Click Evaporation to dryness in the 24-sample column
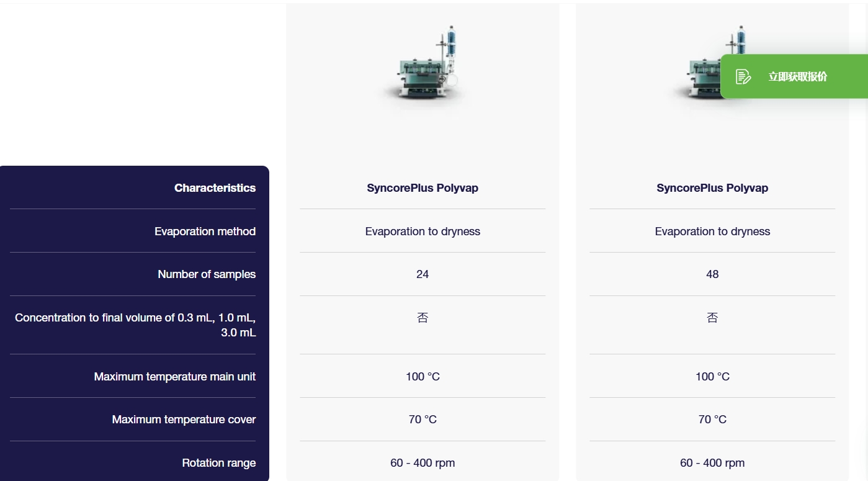The height and width of the screenshot is (481, 868). point(423,232)
